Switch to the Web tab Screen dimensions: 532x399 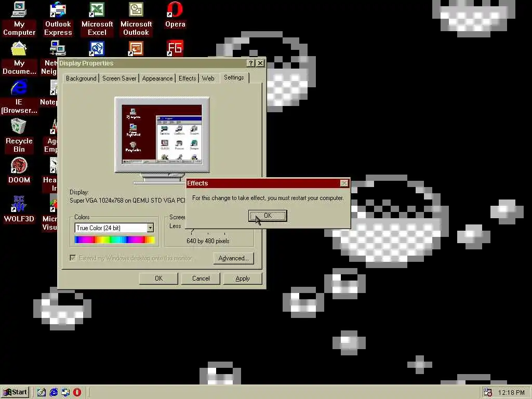[x=208, y=78]
